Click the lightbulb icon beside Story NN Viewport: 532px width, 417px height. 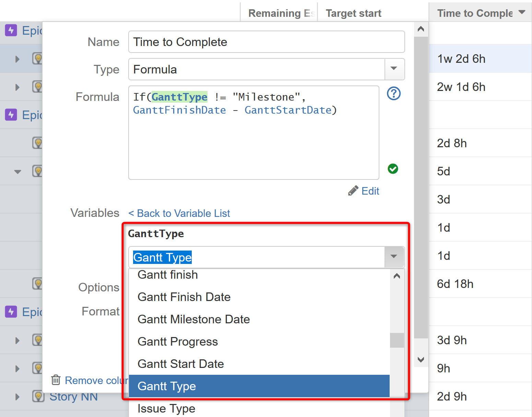pos(38,396)
